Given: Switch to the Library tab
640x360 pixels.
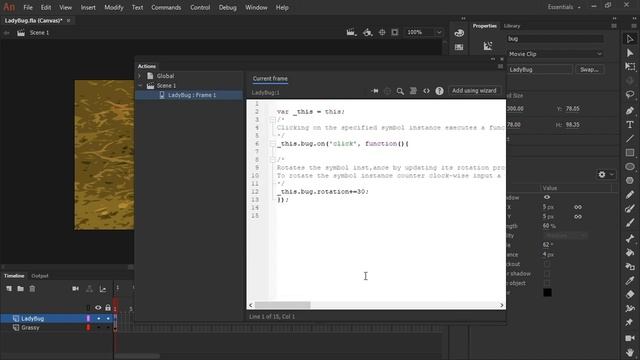Looking at the screenshot, I should [x=512, y=26].
